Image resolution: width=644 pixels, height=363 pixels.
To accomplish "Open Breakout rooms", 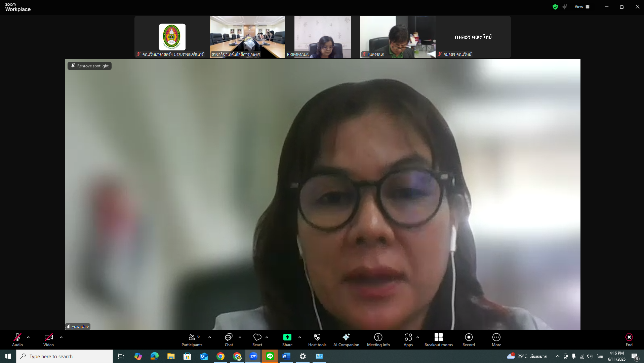I will coord(438,339).
